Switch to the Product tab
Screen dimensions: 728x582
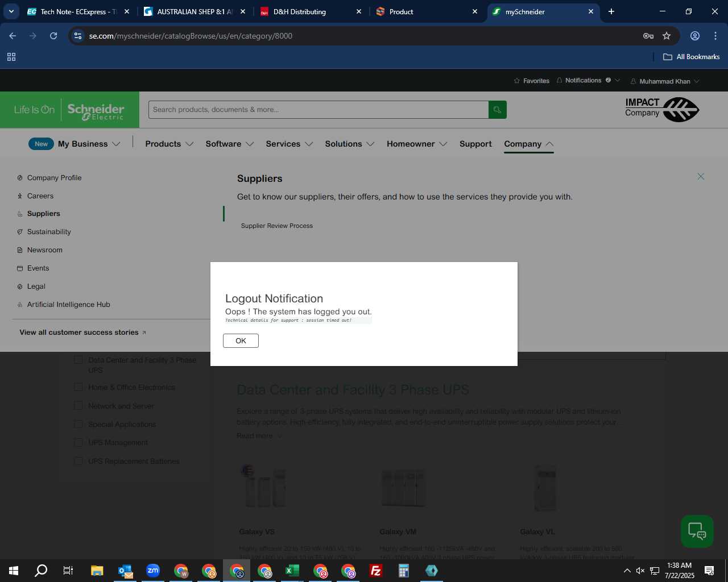427,11
